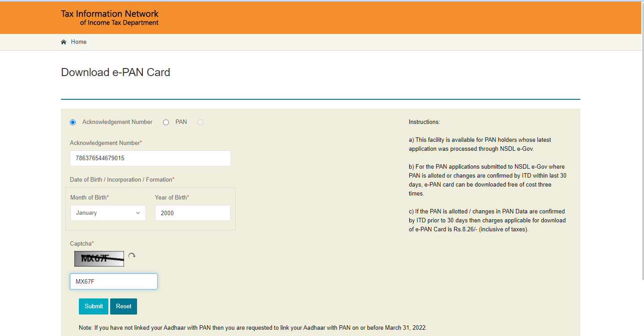Click the captcha text entry box
The image size is (644, 336).
click(x=114, y=281)
